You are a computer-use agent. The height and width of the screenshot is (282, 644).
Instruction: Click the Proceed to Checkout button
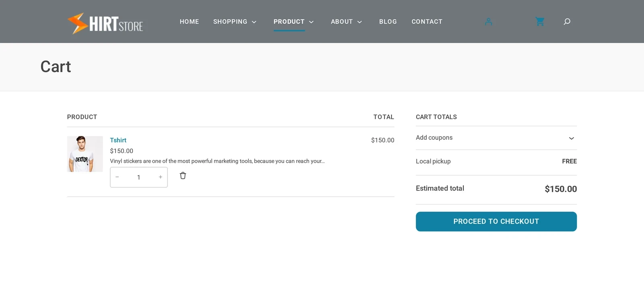click(x=496, y=222)
